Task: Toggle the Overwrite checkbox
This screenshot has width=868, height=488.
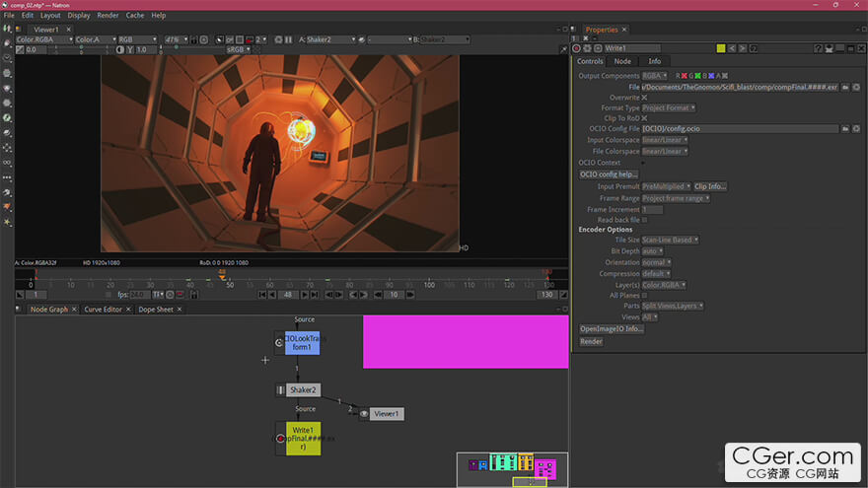Action: [645, 98]
